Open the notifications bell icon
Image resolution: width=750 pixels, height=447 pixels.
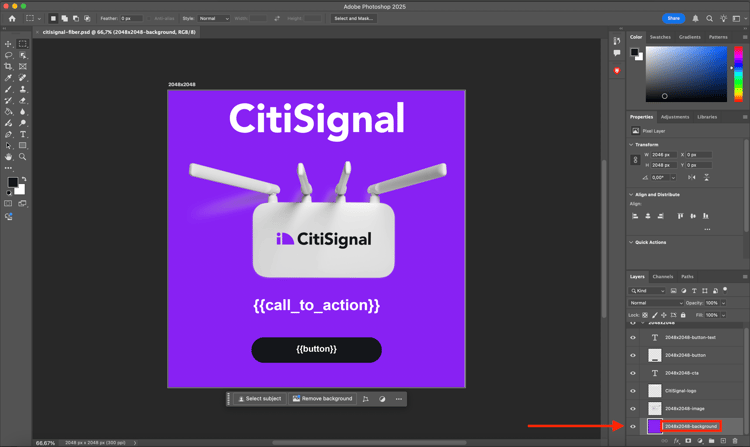coord(696,18)
